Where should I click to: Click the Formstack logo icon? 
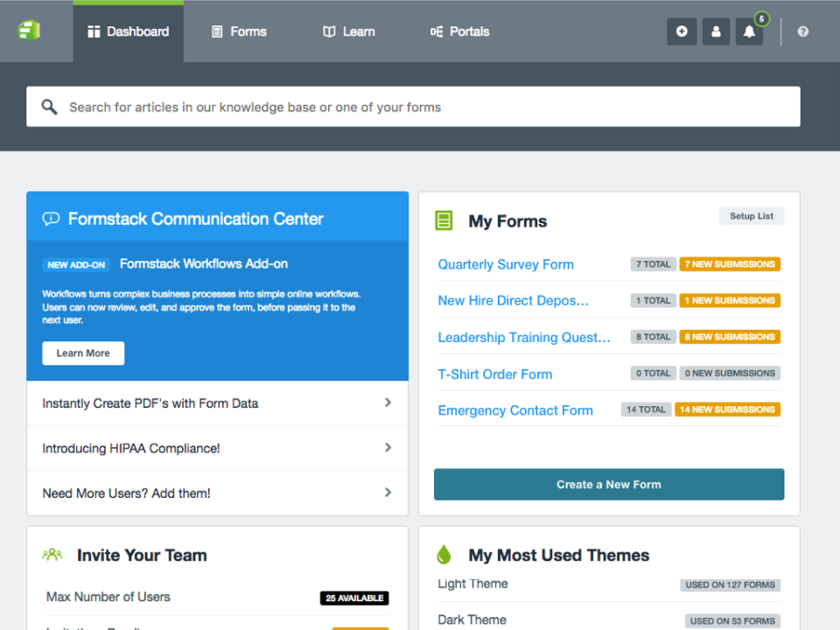31,29
